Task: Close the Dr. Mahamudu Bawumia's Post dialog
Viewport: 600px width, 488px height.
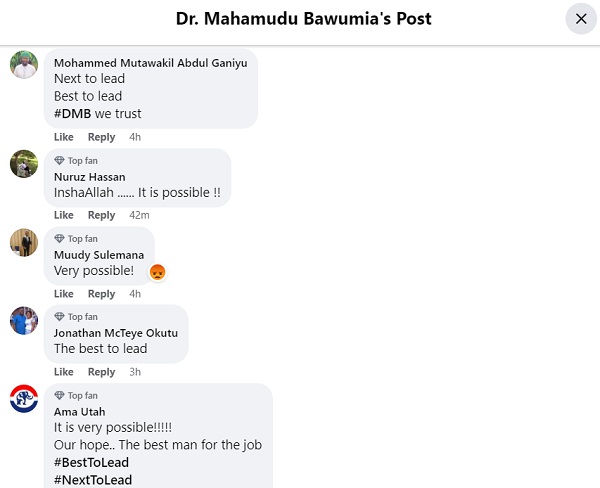Action: pyautogui.click(x=581, y=19)
